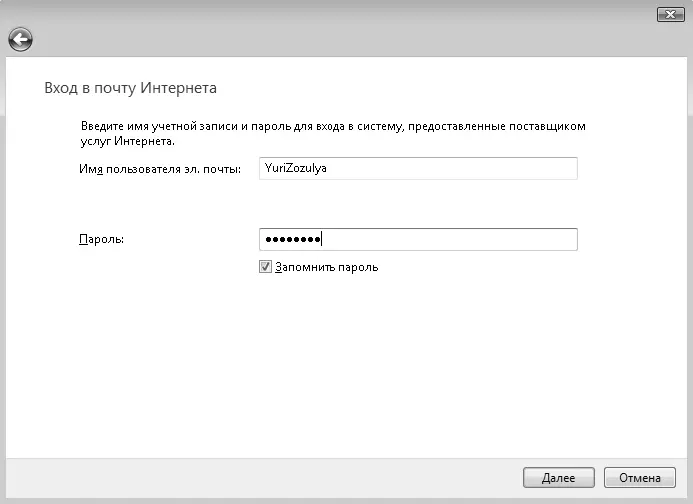Go back with the round arrow button
This screenshot has height=504, width=693.
point(20,40)
